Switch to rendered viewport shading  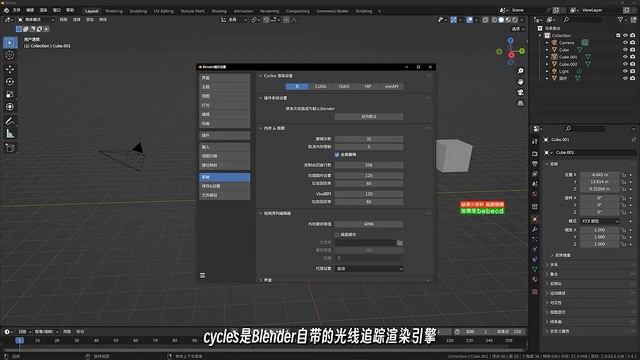pyautogui.click(x=515, y=20)
